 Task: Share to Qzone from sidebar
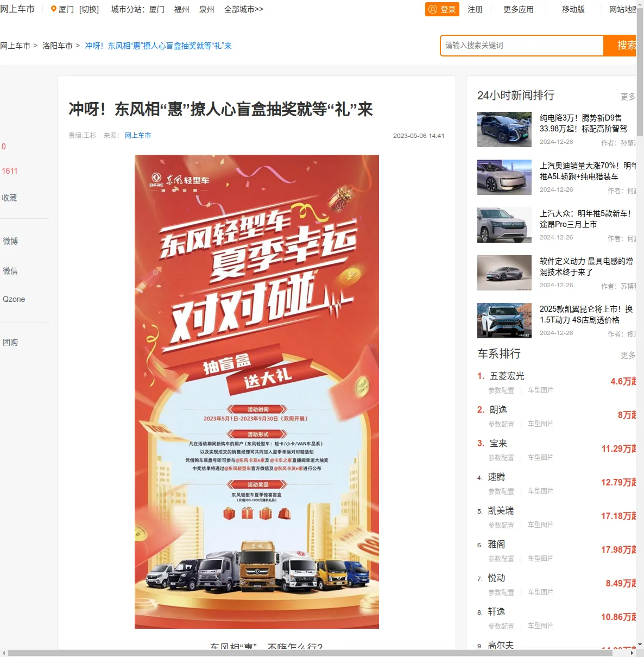tap(14, 299)
